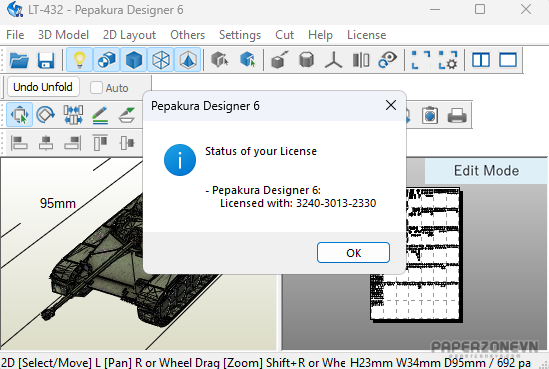Toggle the wireframe cube edges icon
This screenshot has width=549, height=369.
(161, 60)
